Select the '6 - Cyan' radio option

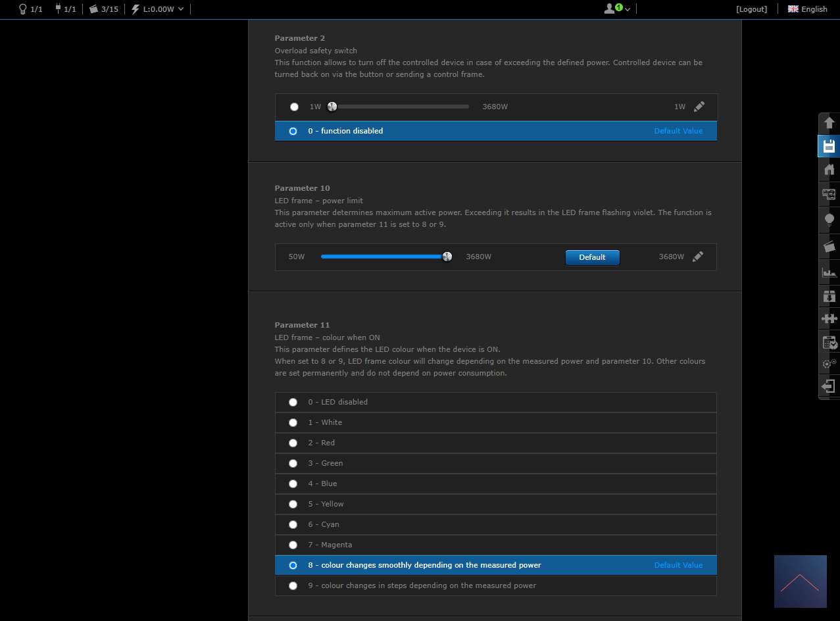coord(293,524)
